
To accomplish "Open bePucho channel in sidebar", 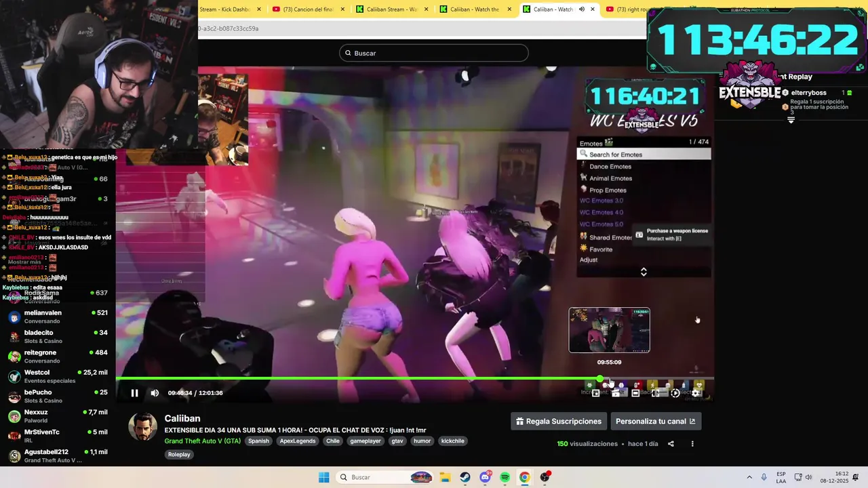I will click(x=58, y=396).
